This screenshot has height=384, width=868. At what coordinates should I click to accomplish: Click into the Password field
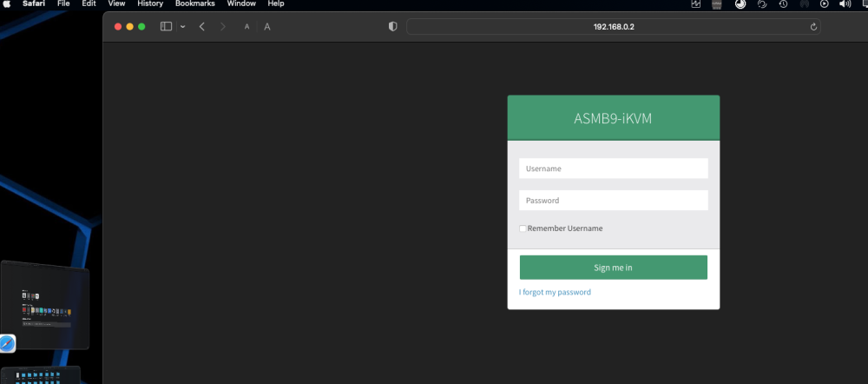614,201
